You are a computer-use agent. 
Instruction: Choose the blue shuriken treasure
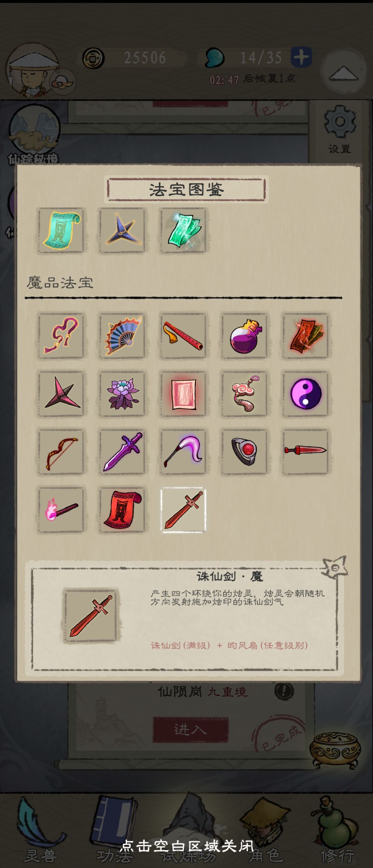(122, 231)
